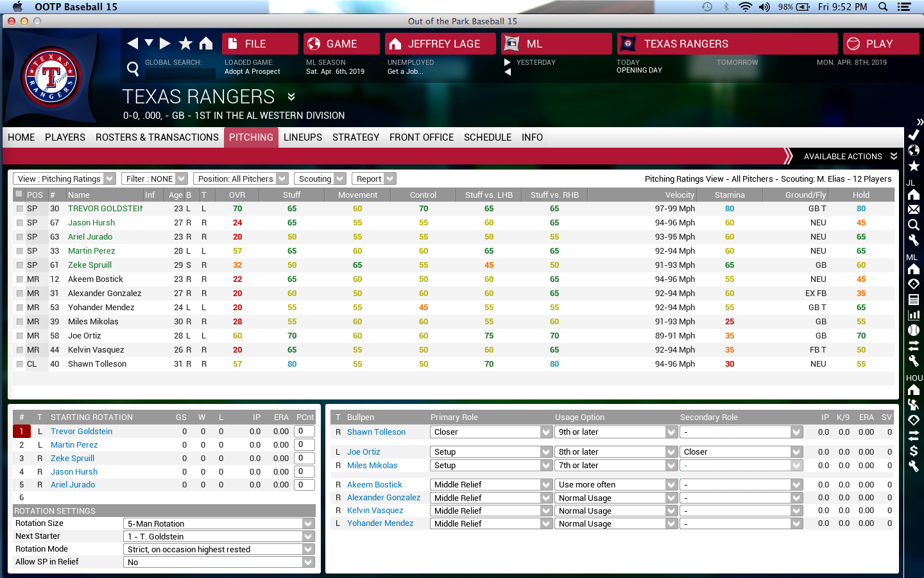Open the Scouting dropdown
The width and height of the screenshot is (924, 578).
pyautogui.click(x=320, y=179)
